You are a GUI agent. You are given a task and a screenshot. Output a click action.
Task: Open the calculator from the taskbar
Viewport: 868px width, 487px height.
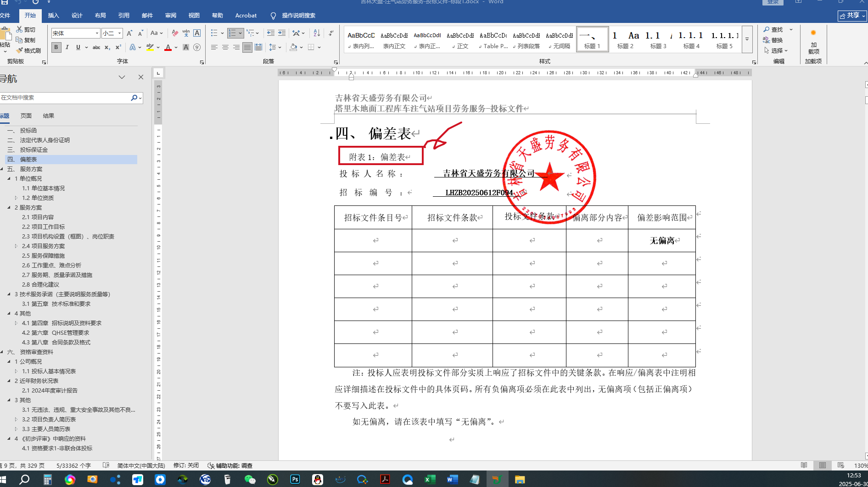click(x=47, y=479)
